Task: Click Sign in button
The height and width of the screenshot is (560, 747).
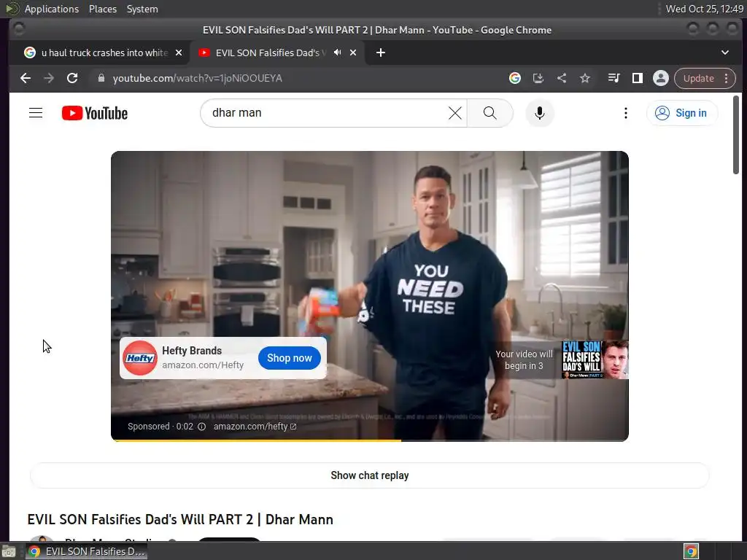Action: click(682, 113)
